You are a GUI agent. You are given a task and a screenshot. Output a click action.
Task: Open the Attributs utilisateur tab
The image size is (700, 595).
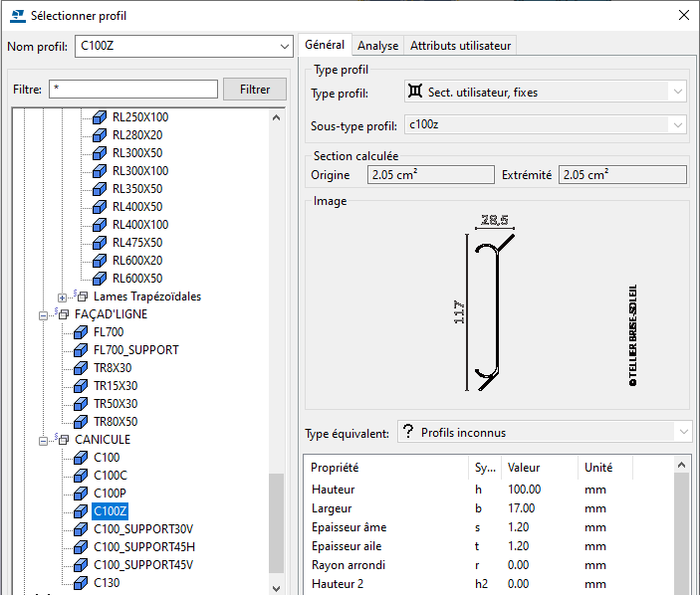460,46
